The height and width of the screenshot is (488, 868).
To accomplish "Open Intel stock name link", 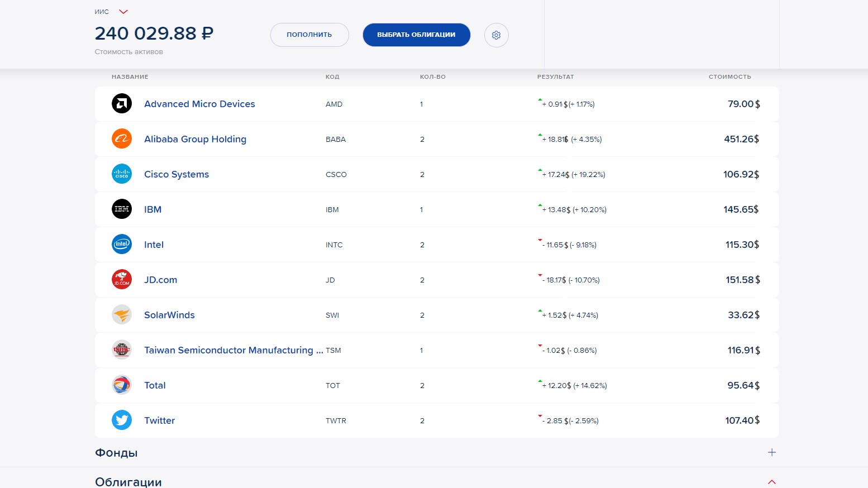I will tap(154, 245).
